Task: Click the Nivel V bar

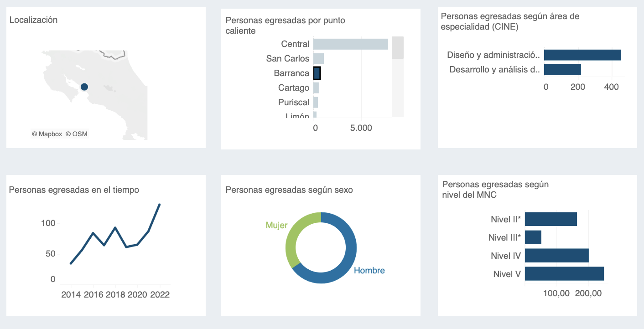Action: click(x=564, y=274)
